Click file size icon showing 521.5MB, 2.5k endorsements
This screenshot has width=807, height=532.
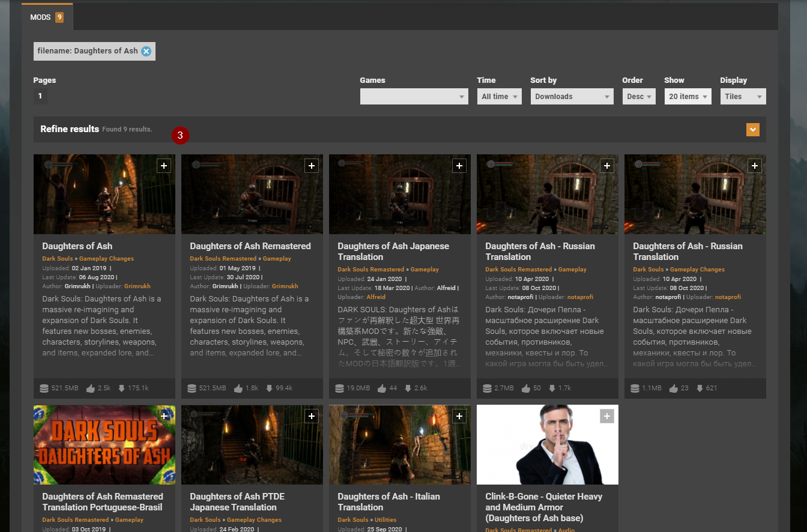point(44,388)
